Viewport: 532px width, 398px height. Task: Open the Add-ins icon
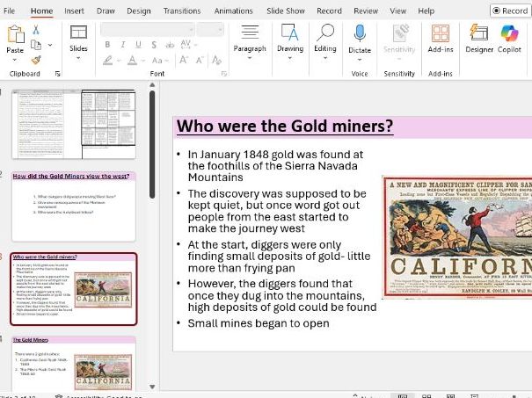441,33
